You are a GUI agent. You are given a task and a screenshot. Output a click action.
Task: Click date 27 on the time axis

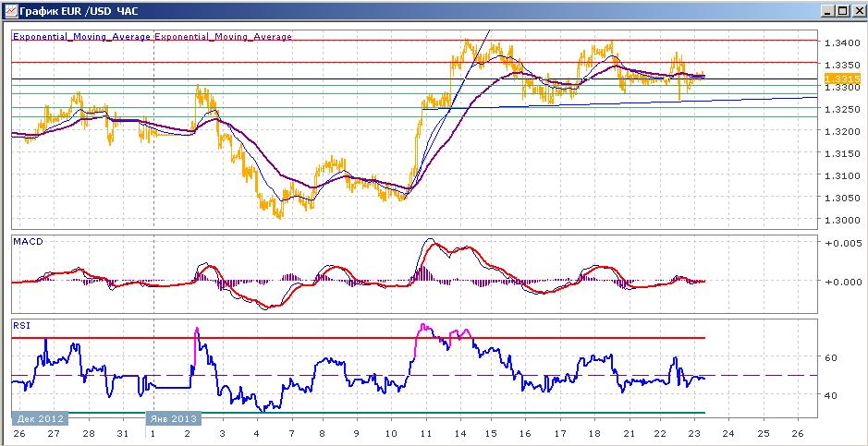pyautogui.click(x=54, y=432)
